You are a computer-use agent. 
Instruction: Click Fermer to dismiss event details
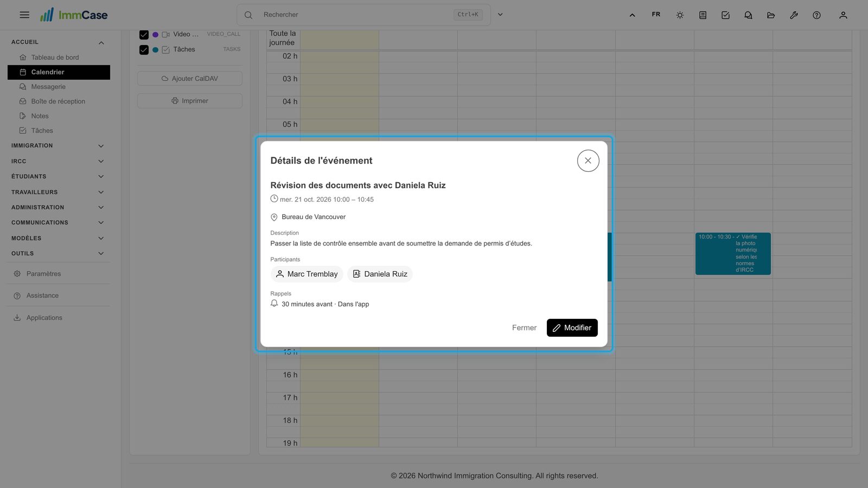point(524,328)
